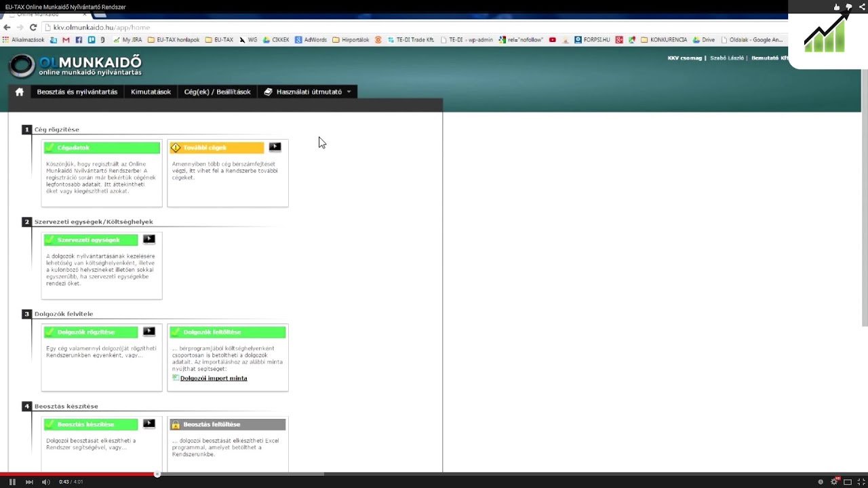The image size is (868, 488).
Task: Open the Cég(ek) / Beállítások menu
Action: 217,92
